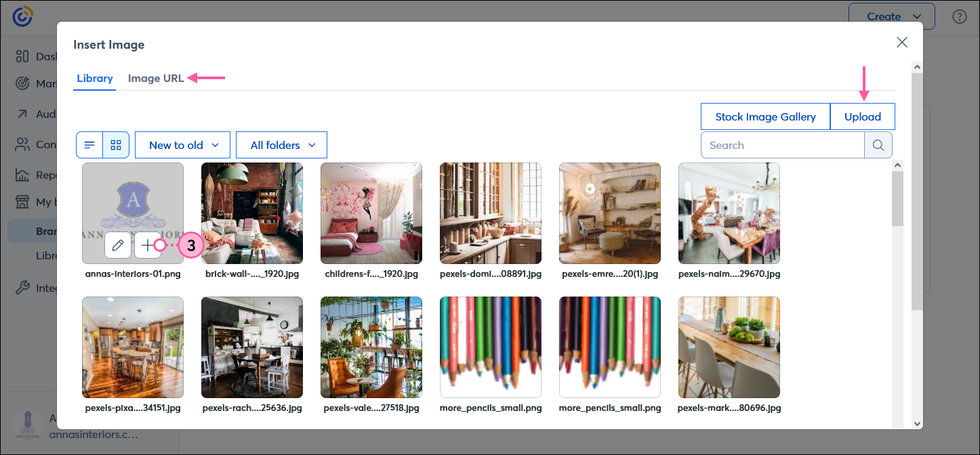980x455 pixels.
Task: Click the account avatar in sidebar
Action: [27, 426]
